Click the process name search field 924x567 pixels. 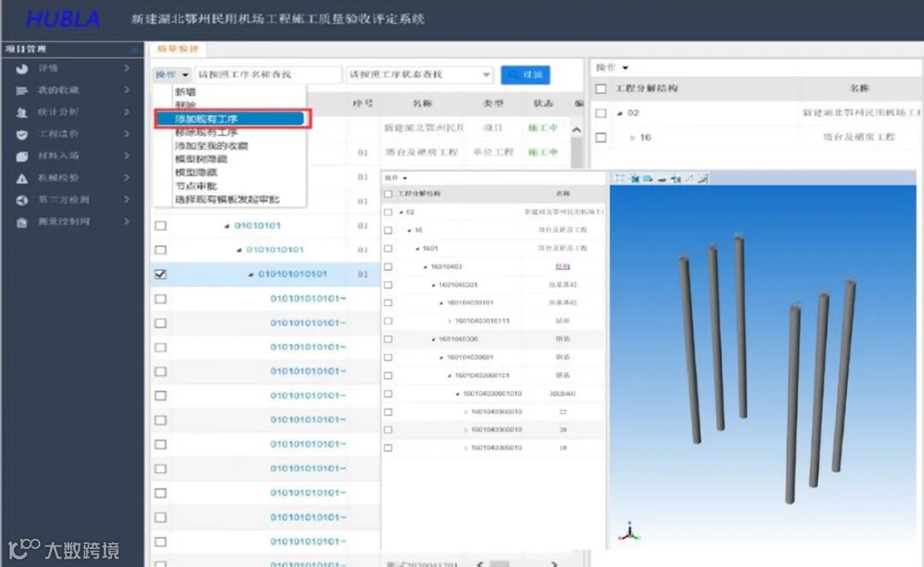coord(268,74)
